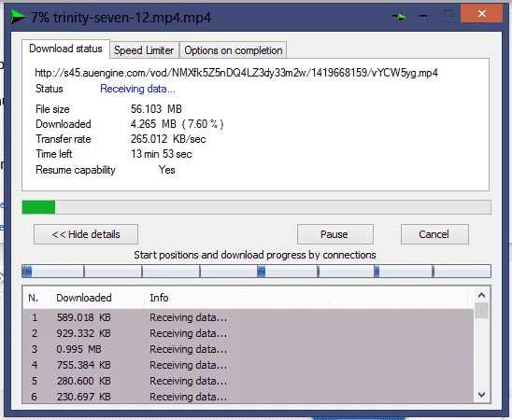
Task: Select connection 5 row with 280.600 KB
Action: [x=249, y=381]
